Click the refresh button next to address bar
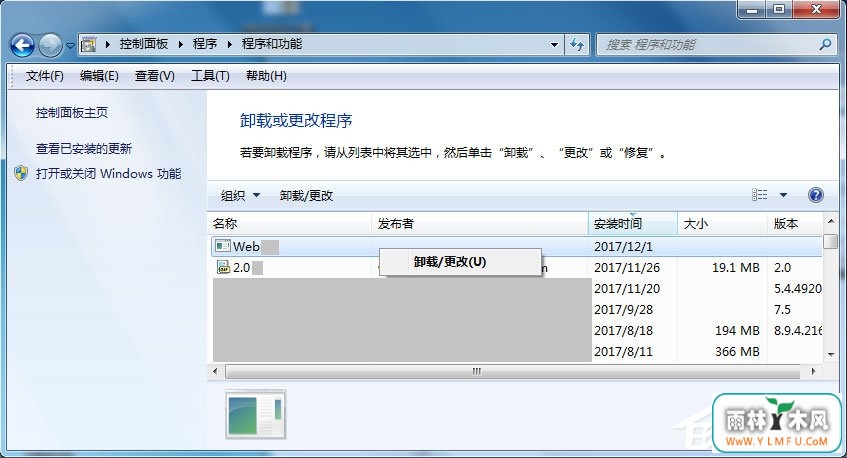Screen dimensions: 847x458 [577, 45]
